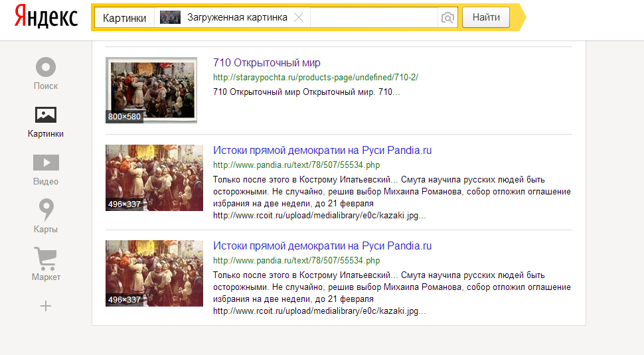Open Видео section in sidebar
Image resolution: width=644 pixels, height=355 pixels.
(46, 170)
